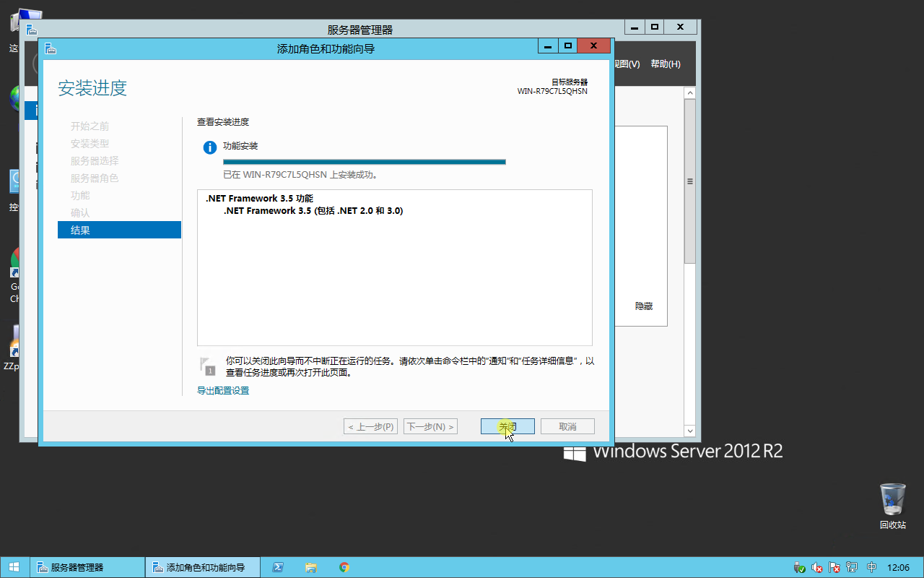Select the 结果 step in wizard sidebar
Image resolution: width=924 pixels, height=578 pixels.
pos(119,230)
